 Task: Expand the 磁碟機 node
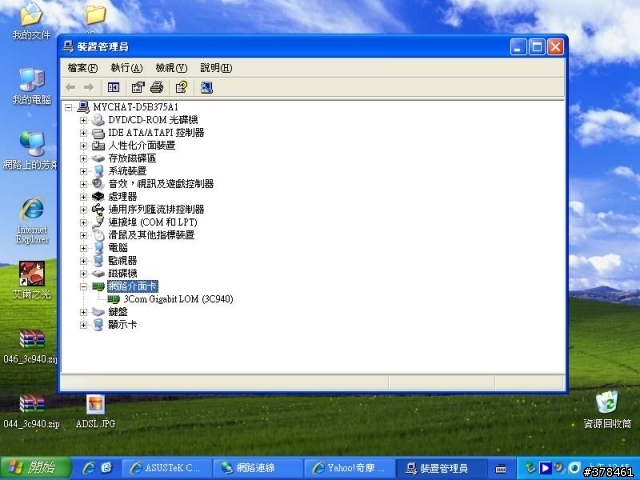[84, 273]
